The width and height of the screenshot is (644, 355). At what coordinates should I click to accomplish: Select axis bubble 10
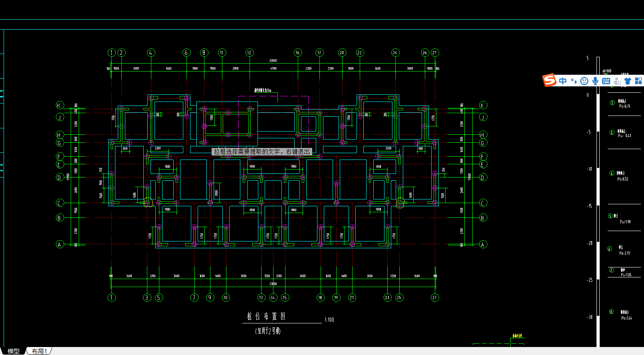226,297
